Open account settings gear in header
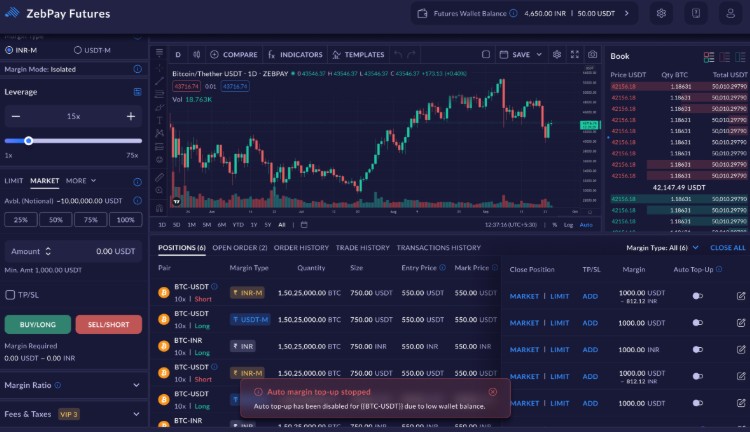750x432 pixels. [661, 14]
